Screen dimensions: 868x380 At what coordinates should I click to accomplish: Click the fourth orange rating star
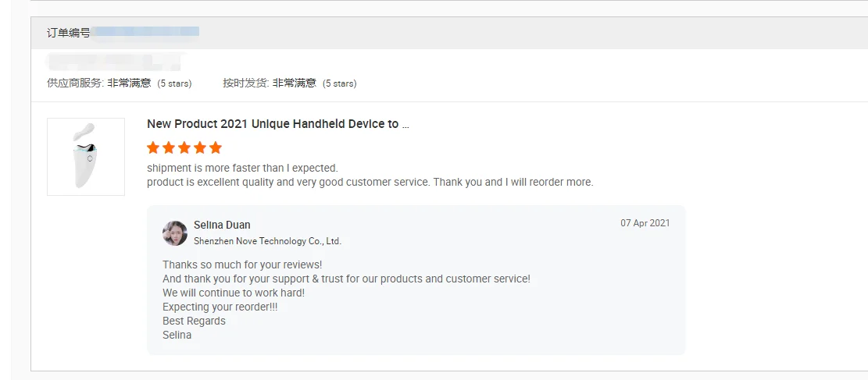(x=200, y=147)
